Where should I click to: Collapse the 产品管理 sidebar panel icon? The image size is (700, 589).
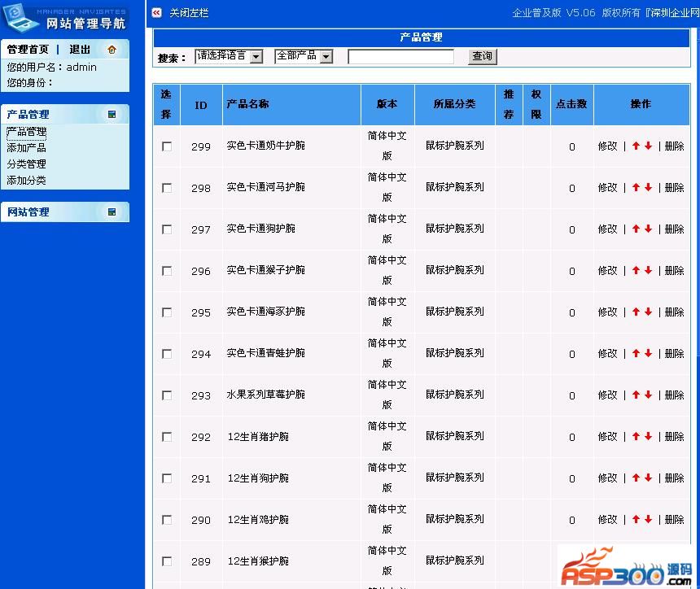112,114
